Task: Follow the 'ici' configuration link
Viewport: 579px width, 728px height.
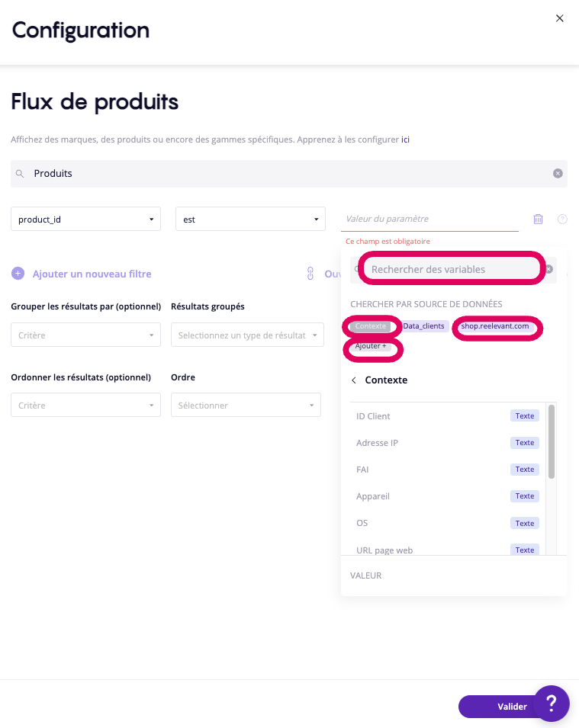Action: [x=406, y=140]
